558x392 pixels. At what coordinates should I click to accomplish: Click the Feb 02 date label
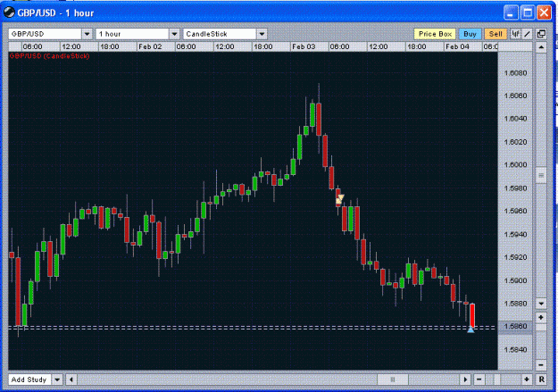coord(150,46)
